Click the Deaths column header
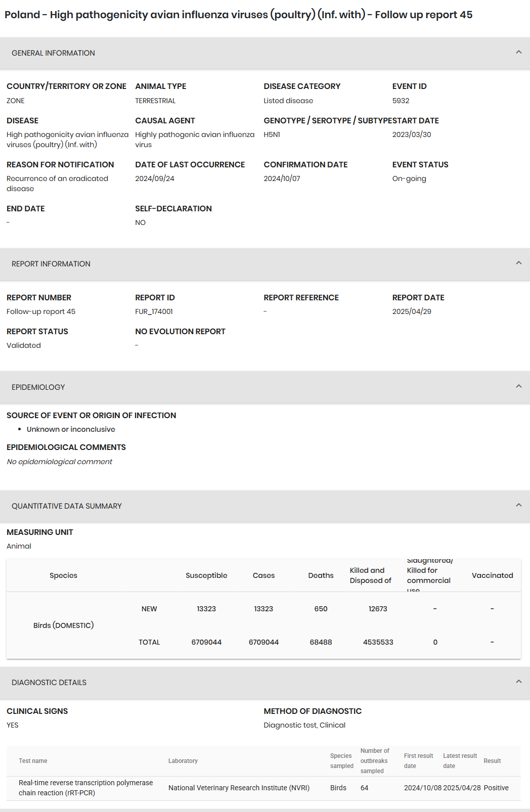The image size is (530, 812). point(321,575)
